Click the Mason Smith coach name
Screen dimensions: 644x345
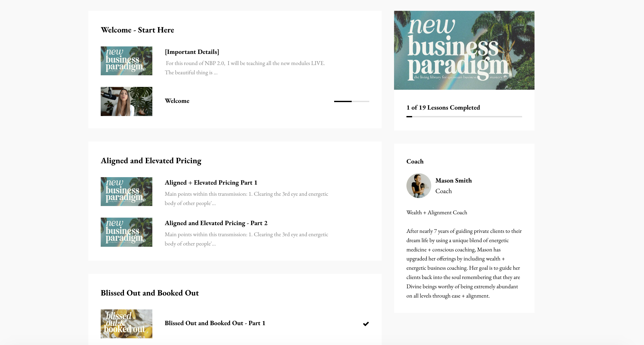tap(453, 180)
